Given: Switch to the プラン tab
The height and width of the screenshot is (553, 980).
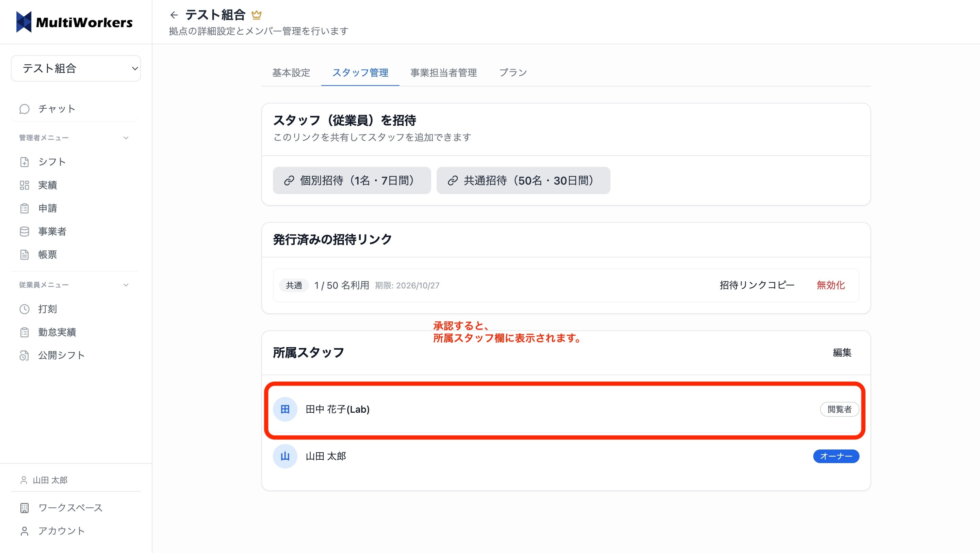Looking at the screenshot, I should (x=513, y=73).
